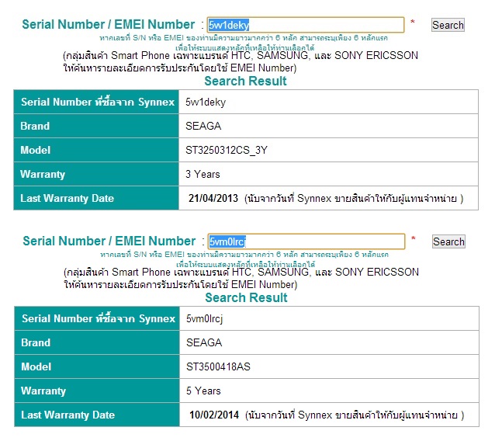Viewport: 502px width, 448px height.
Task: Select the model value ST3500418AS
Action: point(216,366)
